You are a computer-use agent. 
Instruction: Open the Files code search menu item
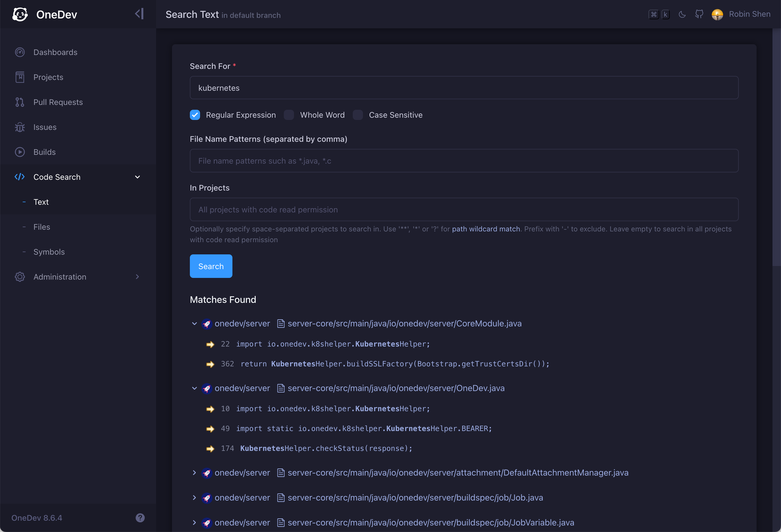pos(42,227)
